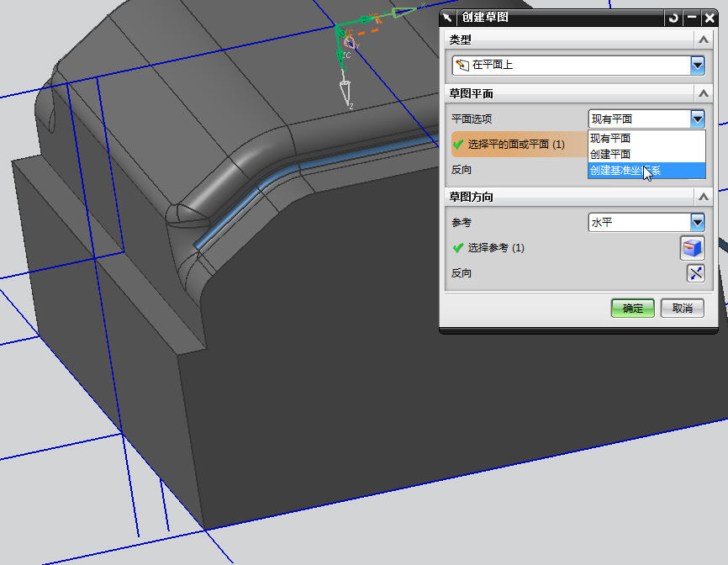Select 创建平面 from the dropdown list
Viewport: 728px width, 565px height.
coord(646,154)
